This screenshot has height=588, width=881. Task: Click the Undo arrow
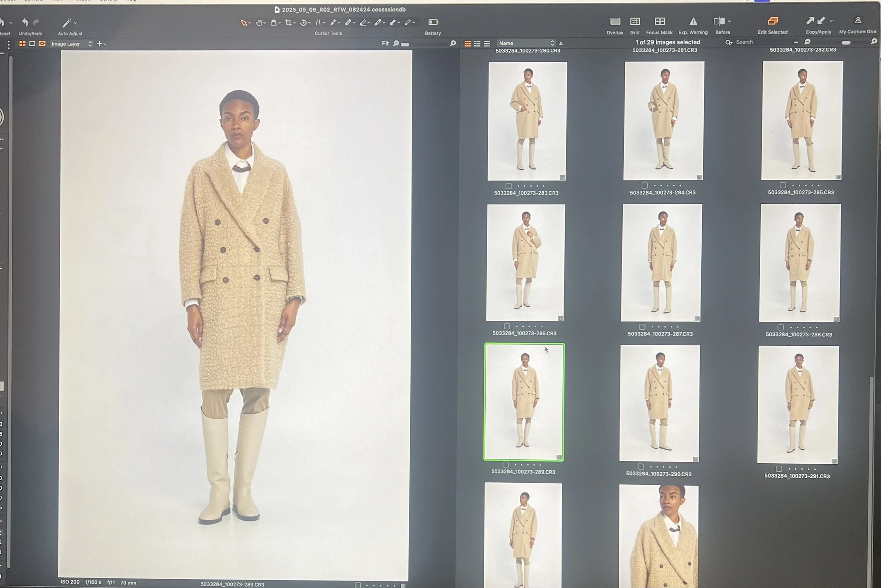point(25,23)
